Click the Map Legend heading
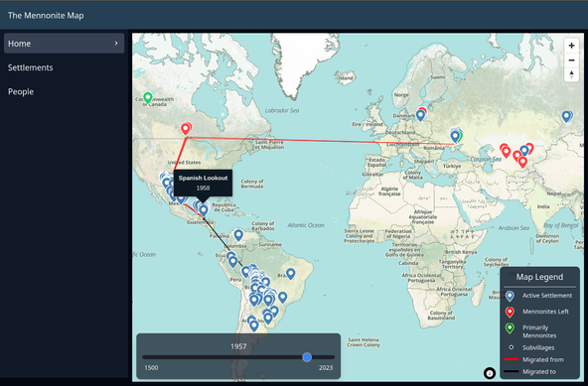Screen dimensions: 588x386 click(x=539, y=277)
